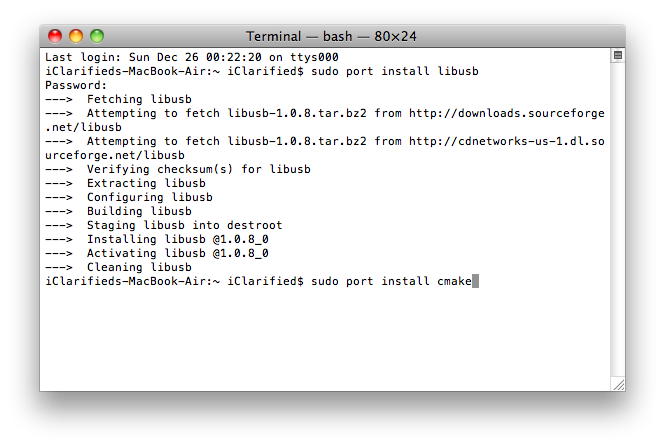Image resolution: width=665 pixels, height=446 pixels.
Task: Click the "Password:" prompt line
Action: [x=76, y=86]
